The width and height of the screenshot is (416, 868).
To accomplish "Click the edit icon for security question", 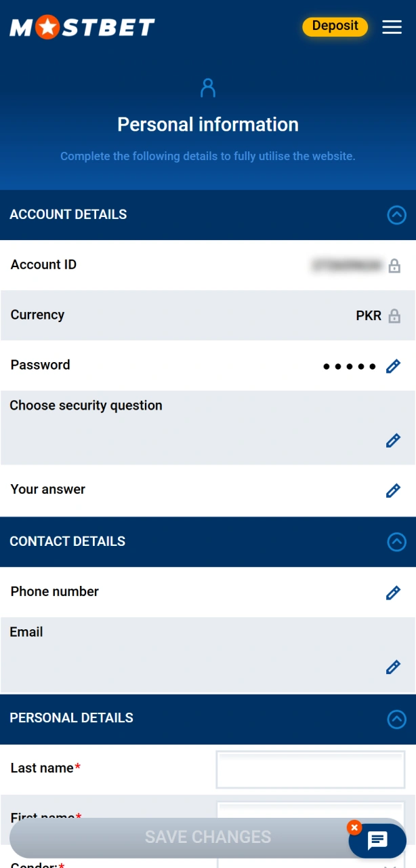I will 393,440.
